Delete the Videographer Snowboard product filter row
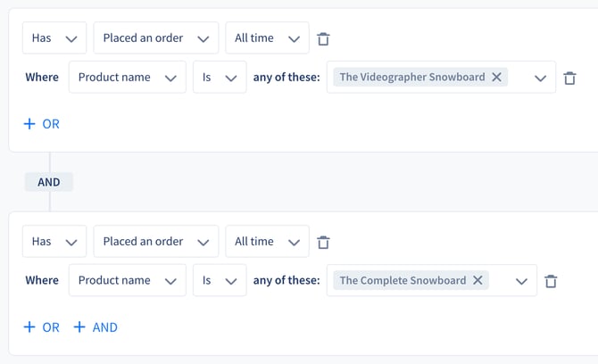Screen dimensions: 598x364 click(569, 79)
